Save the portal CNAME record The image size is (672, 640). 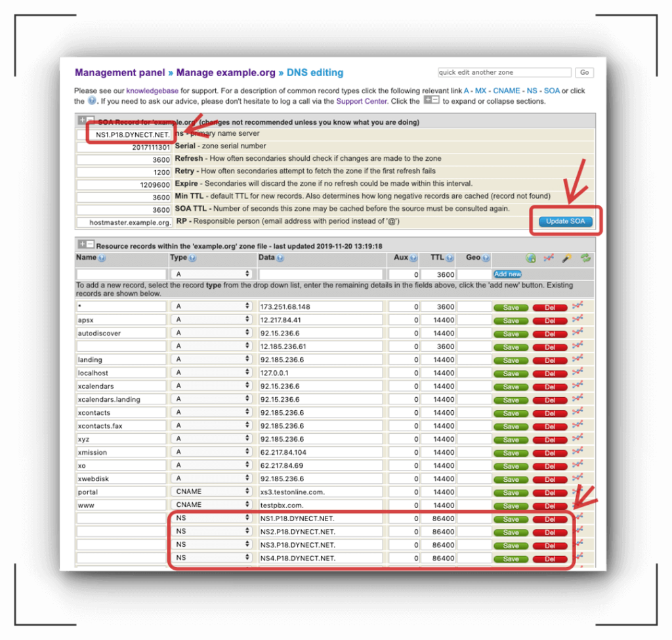(511, 492)
